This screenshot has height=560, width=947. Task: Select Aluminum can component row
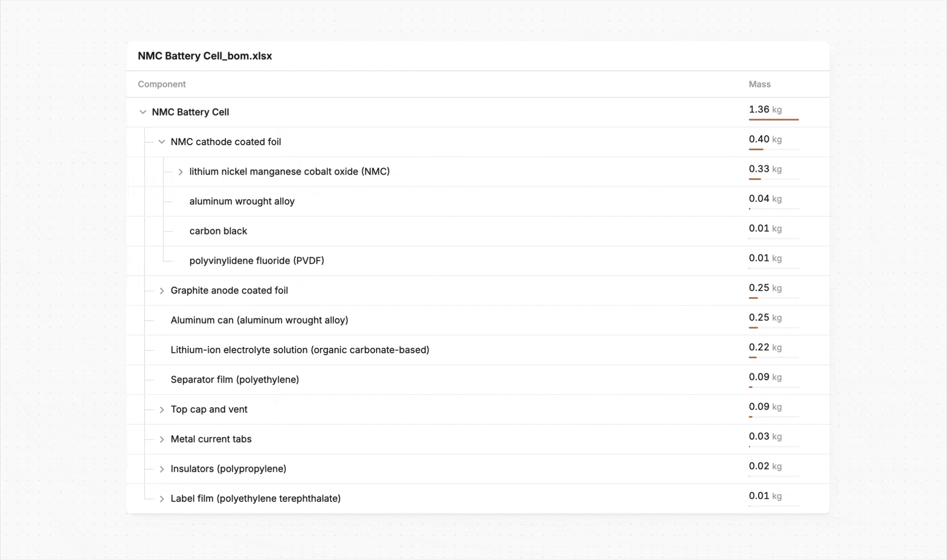coord(259,320)
